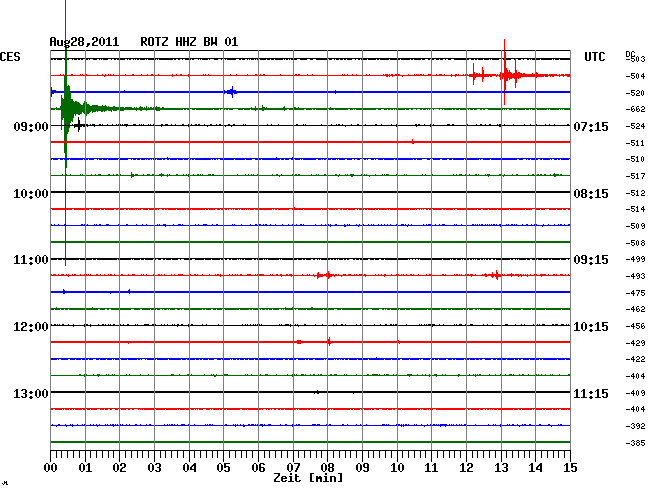Click the DC value -514
The height and width of the screenshot is (494, 650).
[635, 209]
